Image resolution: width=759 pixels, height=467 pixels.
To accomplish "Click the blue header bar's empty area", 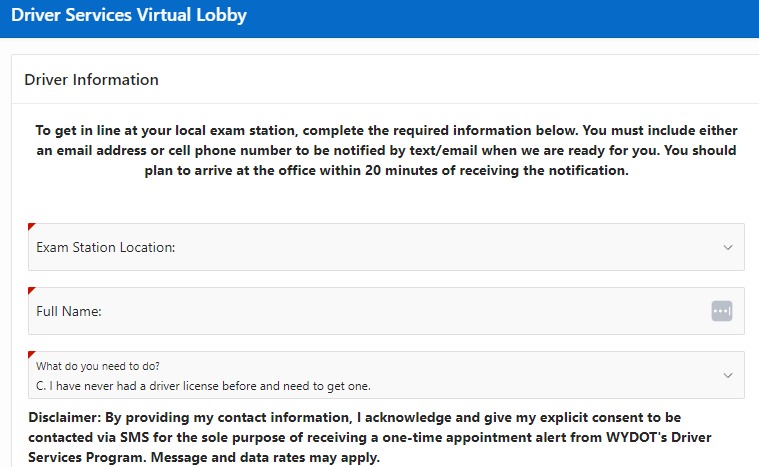I will [503, 18].
